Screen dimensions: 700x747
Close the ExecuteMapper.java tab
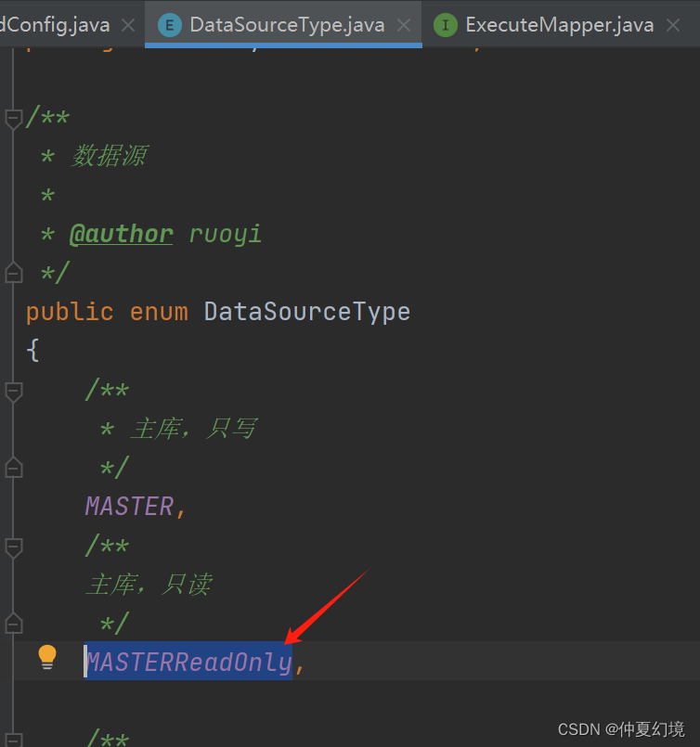pyautogui.click(x=672, y=25)
